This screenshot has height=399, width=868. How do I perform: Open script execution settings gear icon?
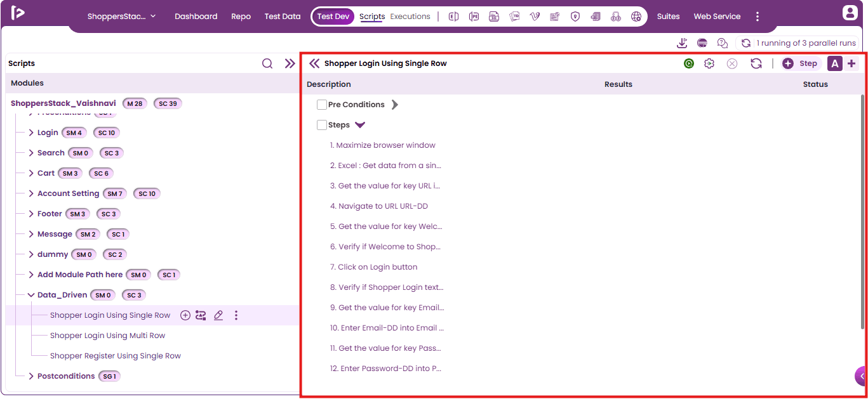coord(710,63)
